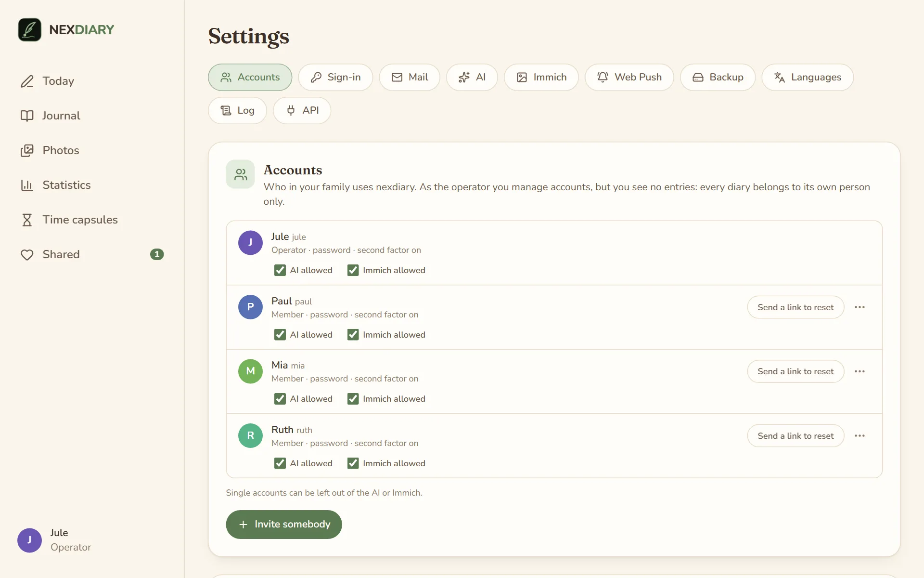Send a link to reset for Paul
The width and height of the screenshot is (924, 578).
click(x=796, y=307)
